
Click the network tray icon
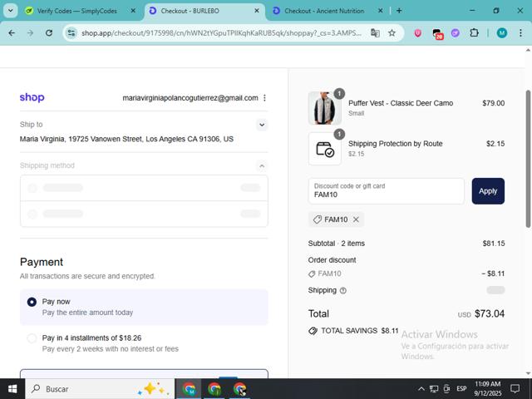434,389
